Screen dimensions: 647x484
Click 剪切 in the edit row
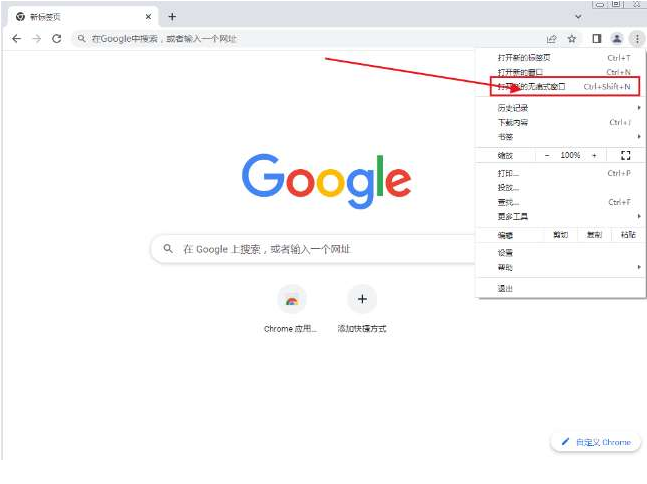point(560,235)
